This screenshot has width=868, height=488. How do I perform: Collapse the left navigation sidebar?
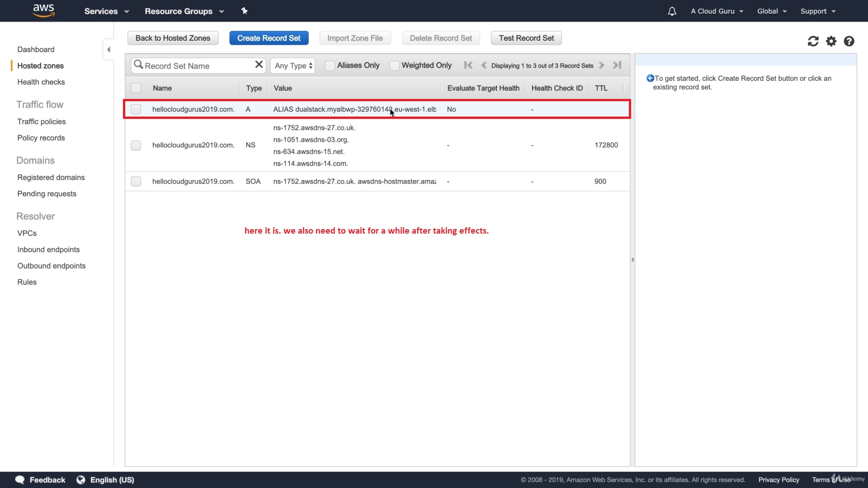click(x=108, y=50)
